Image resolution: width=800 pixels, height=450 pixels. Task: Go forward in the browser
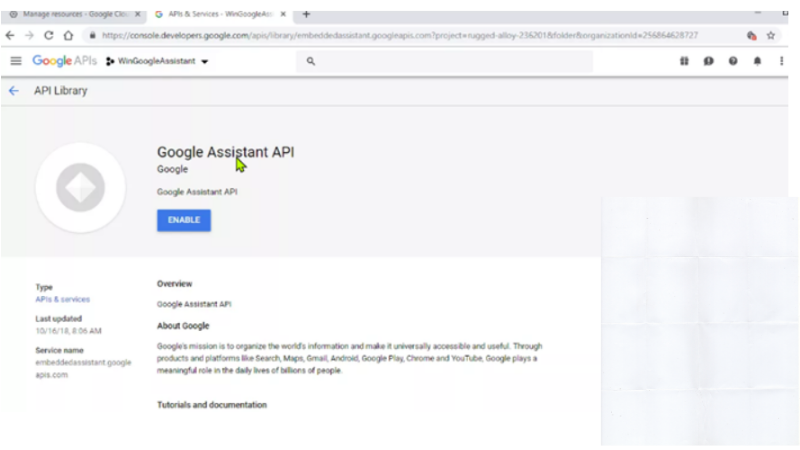pyautogui.click(x=29, y=35)
